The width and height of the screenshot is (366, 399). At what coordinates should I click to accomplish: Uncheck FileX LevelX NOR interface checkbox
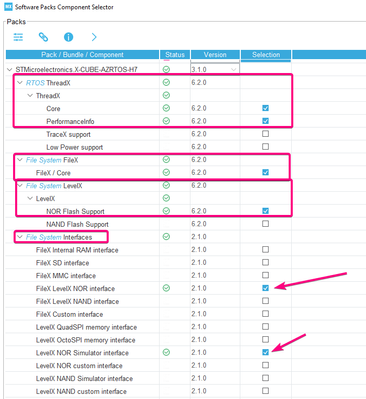point(265,288)
